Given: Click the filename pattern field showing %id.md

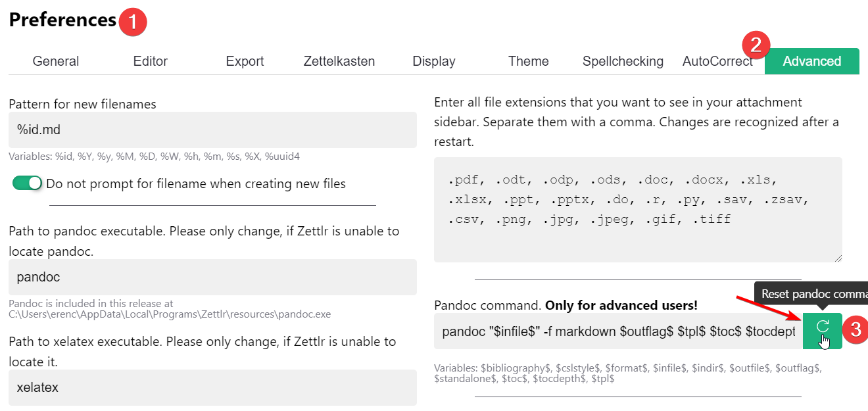Looking at the screenshot, I should pyautogui.click(x=210, y=130).
